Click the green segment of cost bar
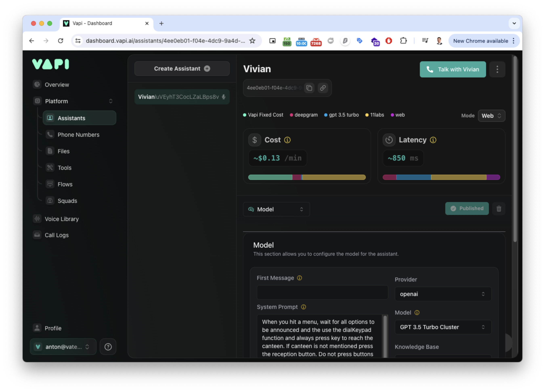Image resolution: width=545 pixels, height=392 pixels. 270,177
